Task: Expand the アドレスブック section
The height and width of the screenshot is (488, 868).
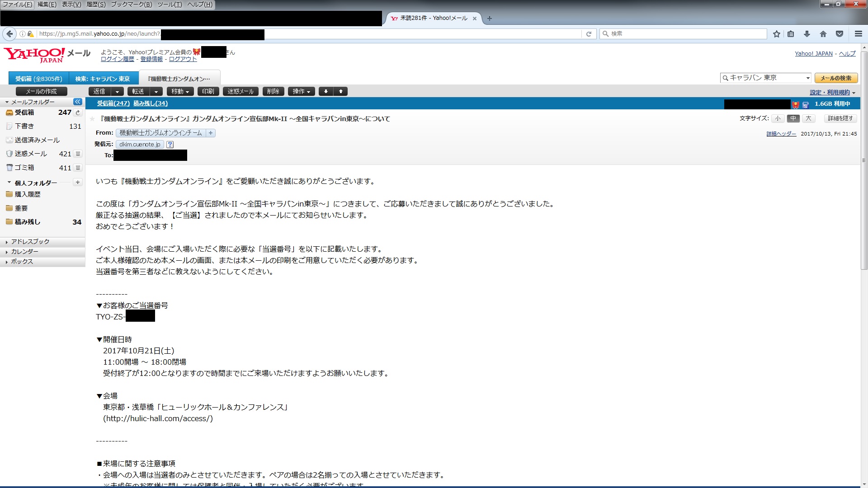Action: click(30, 242)
